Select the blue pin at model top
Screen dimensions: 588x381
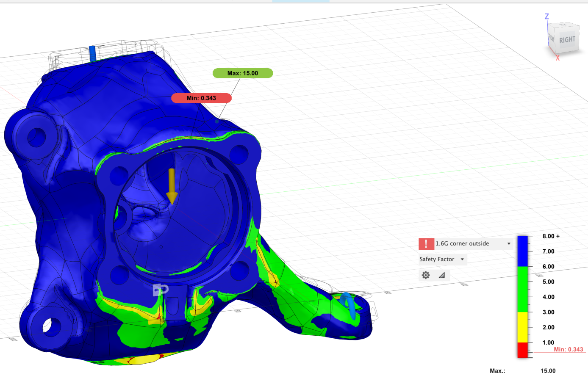pos(92,53)
